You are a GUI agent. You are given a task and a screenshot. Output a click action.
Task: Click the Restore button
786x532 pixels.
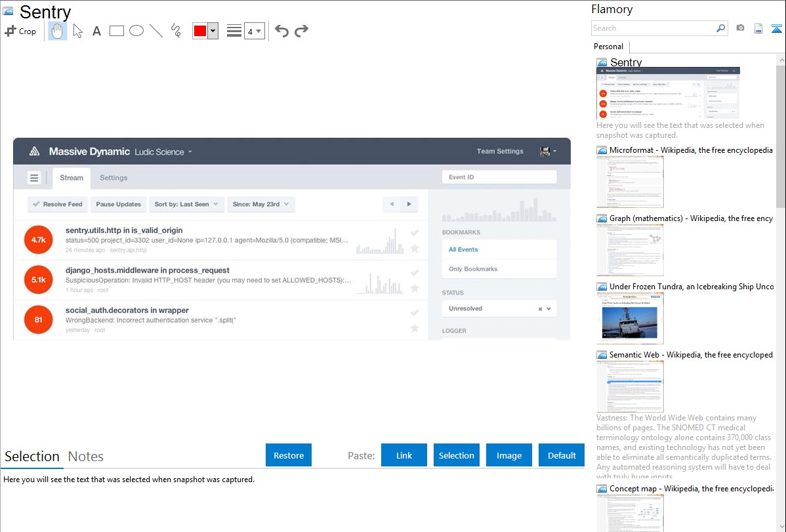pyautogui.click(x=289, y=455)
